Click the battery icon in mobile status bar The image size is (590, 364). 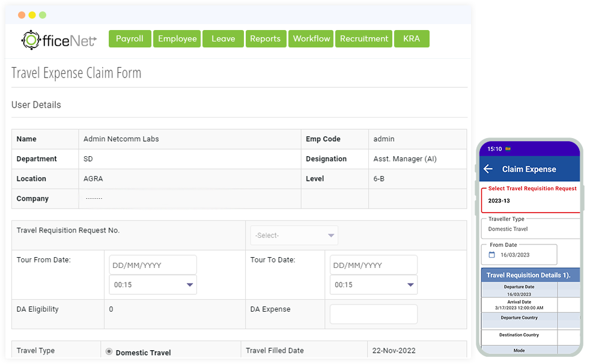click(x=509, y=148)
